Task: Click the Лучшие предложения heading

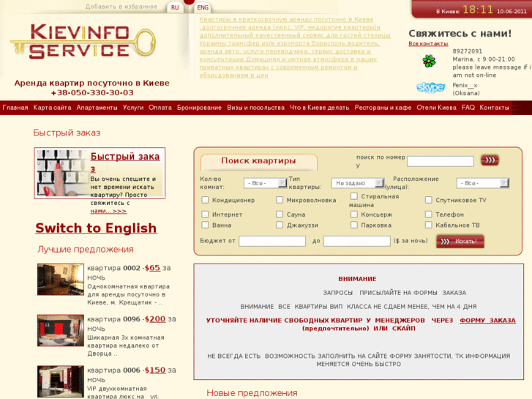Action: (86, 249)
